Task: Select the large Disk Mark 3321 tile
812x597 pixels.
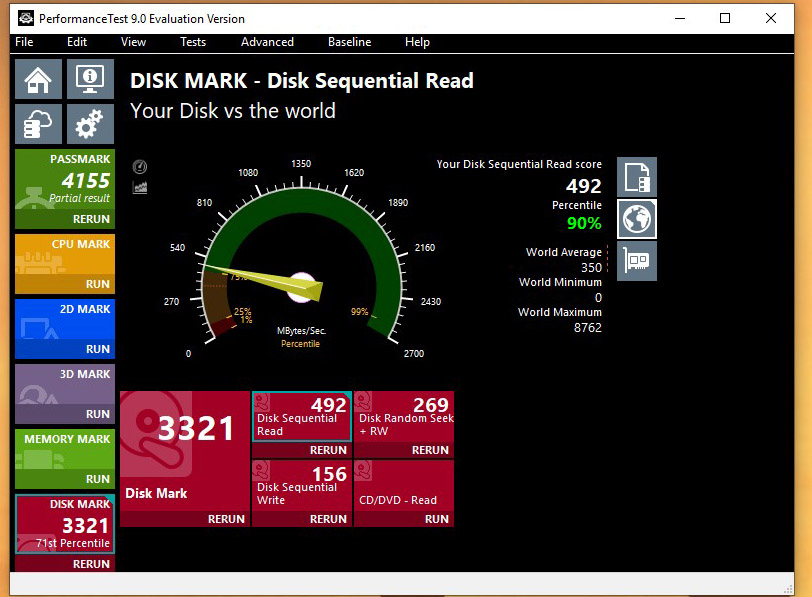Action: click(x=185, y=451)
